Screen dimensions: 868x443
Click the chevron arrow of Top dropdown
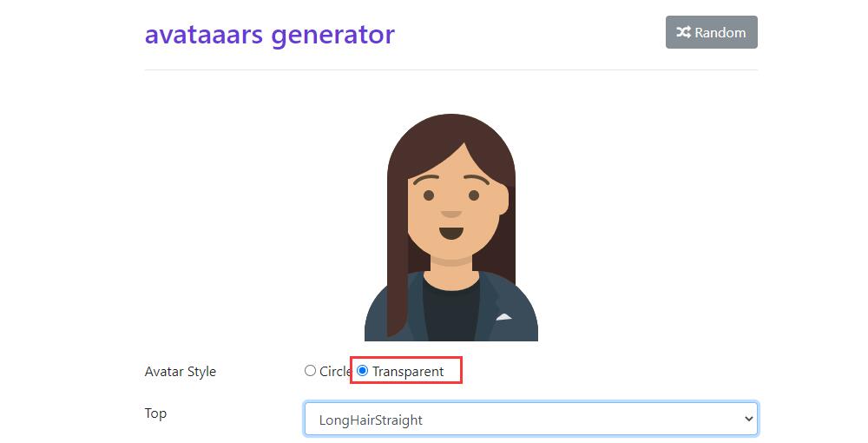(748, 420)
